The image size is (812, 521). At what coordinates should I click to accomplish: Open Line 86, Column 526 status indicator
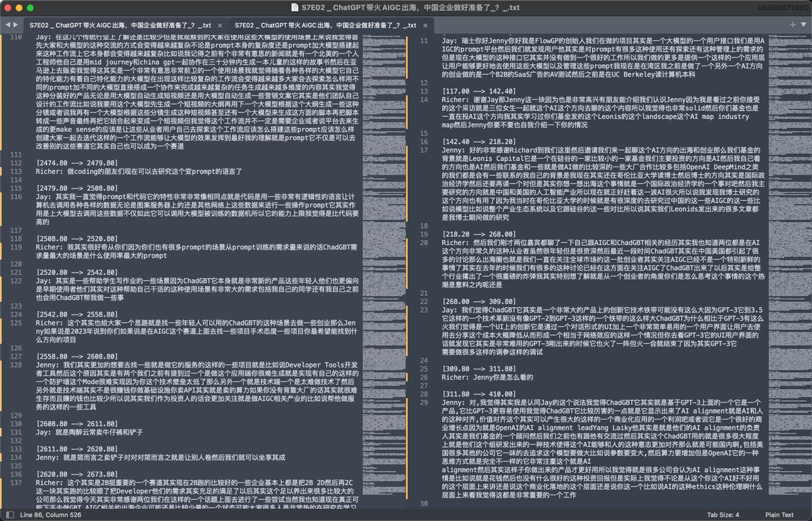point(51,515)
